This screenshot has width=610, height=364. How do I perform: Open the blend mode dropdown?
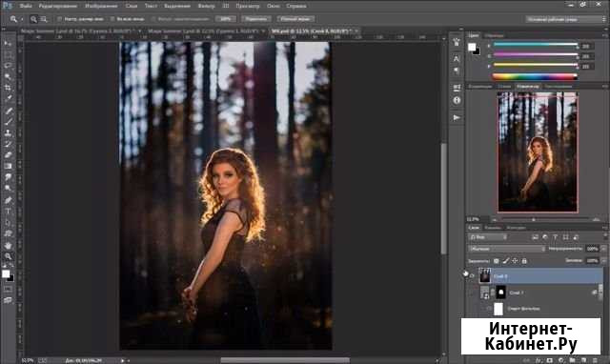(x=506, y=249)
